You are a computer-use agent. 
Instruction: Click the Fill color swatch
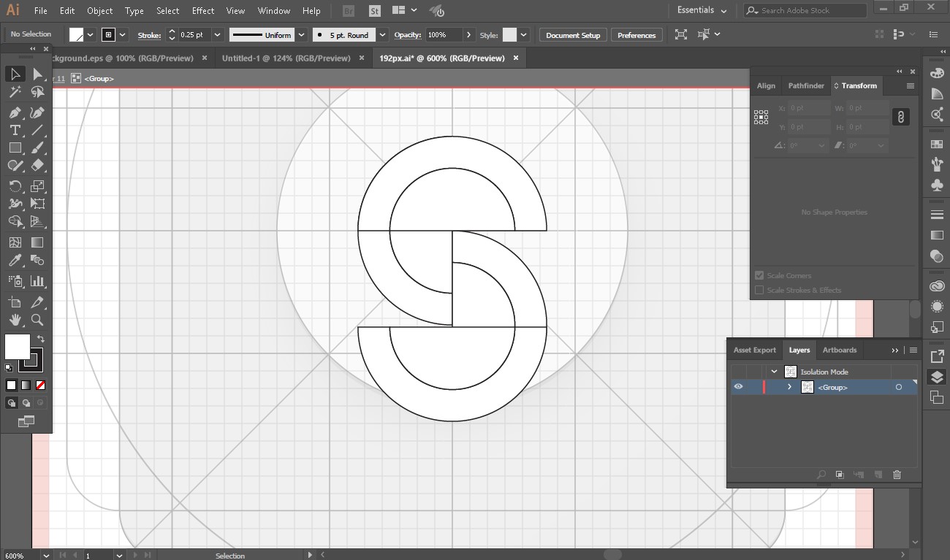17,346
